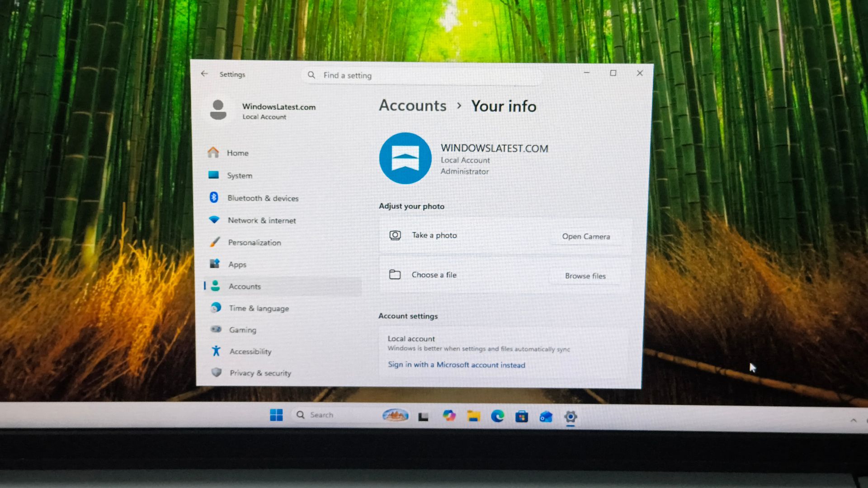Open the Apps settings page
The image size is (868, 488).
pos(283,264)
